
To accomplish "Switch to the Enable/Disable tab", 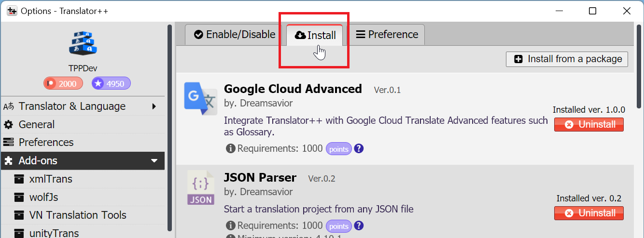I will pos(235,35).
